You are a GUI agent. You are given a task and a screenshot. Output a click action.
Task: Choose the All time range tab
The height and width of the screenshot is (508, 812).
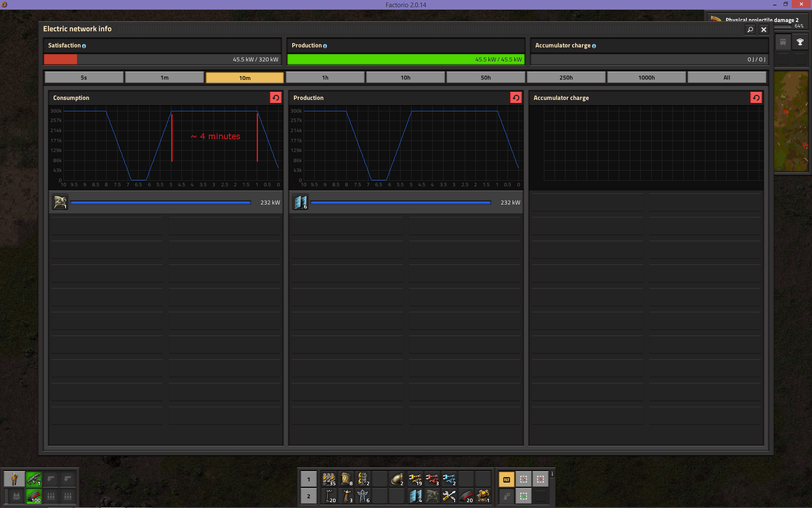tap(727, 77)
